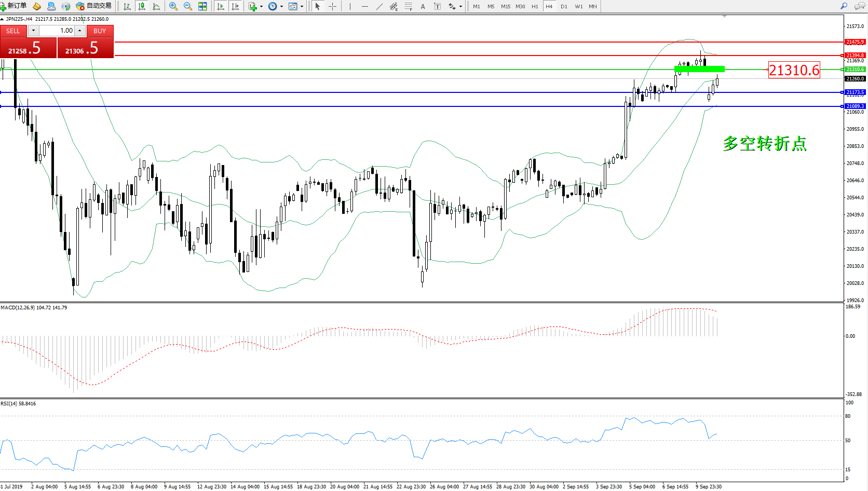Click the BUY button
868x491 pixels.
click(100, 31)
